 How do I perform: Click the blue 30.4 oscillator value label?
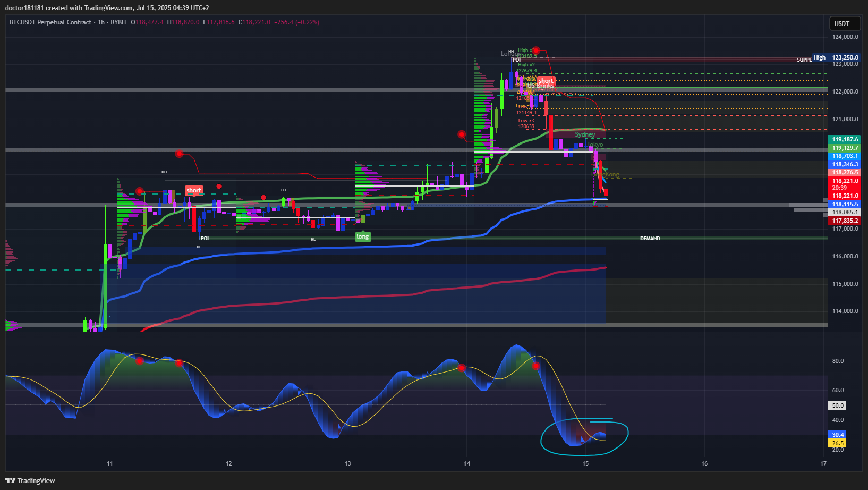pyautogui.click(x=838, y=435)
